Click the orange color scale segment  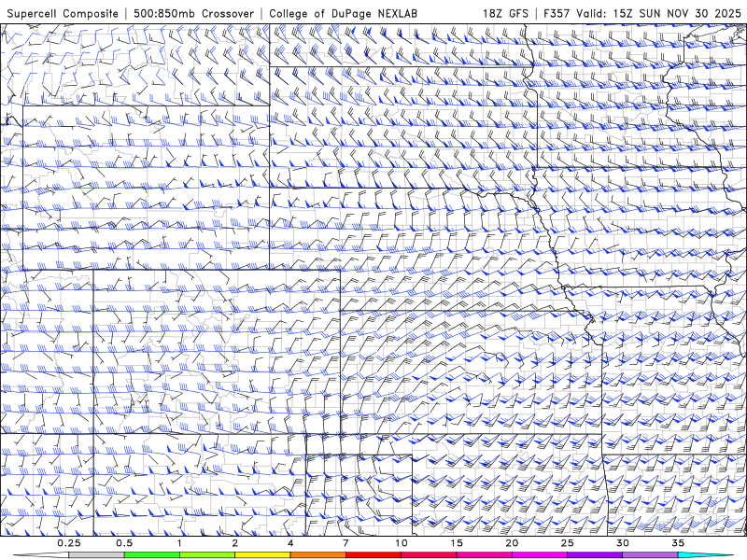317,555
